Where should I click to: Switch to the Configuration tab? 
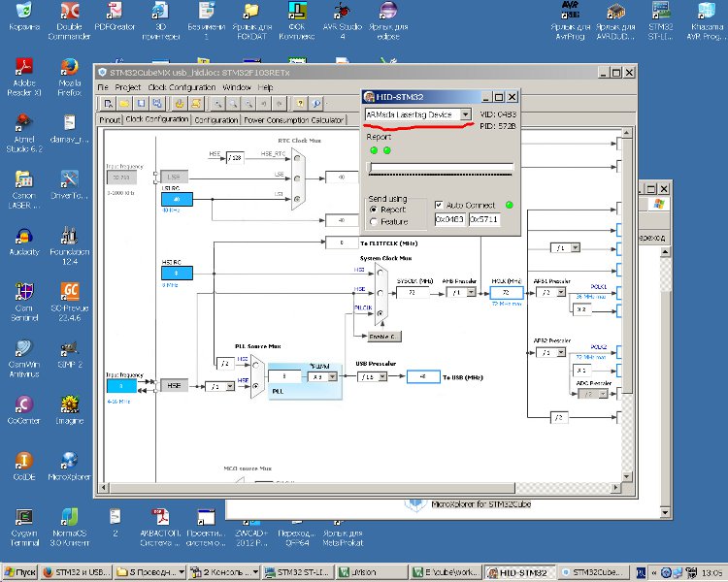(x=215, y=119)
